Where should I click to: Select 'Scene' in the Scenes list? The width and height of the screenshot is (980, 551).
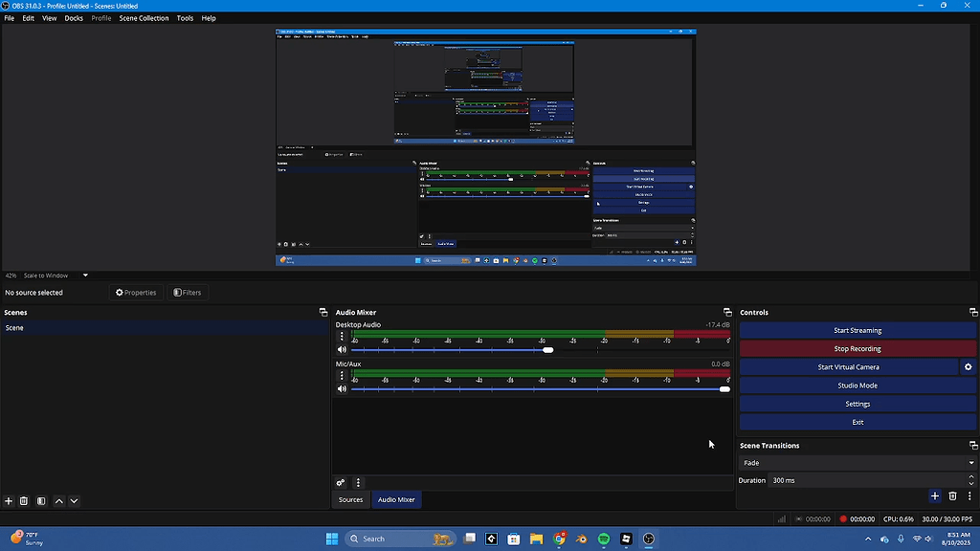(x=165, y=328)
